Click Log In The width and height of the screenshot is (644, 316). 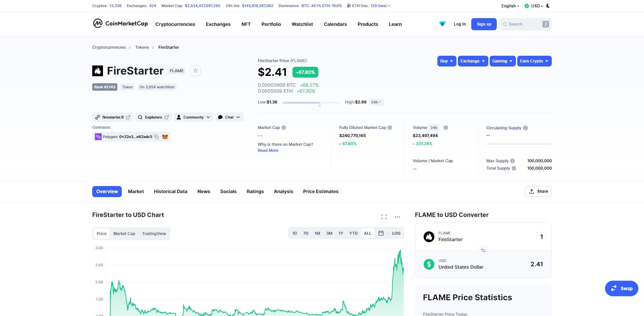point(460,24)
